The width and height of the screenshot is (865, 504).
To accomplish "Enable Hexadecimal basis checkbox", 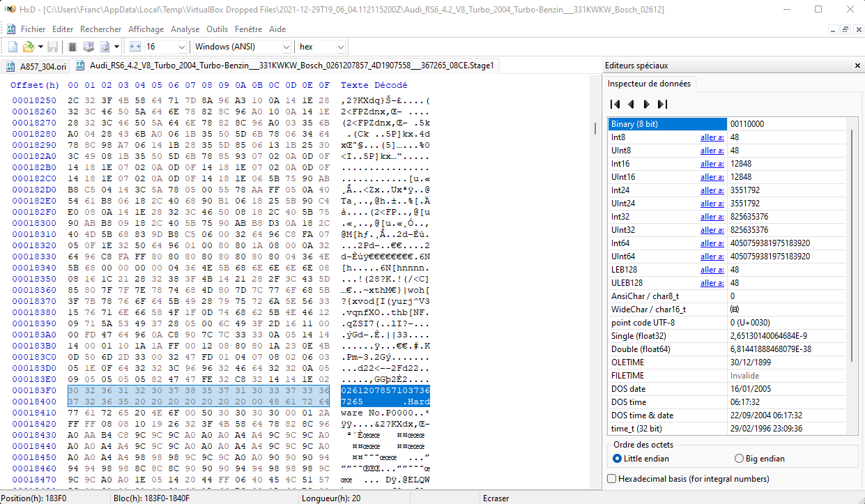I will (612, 479).
